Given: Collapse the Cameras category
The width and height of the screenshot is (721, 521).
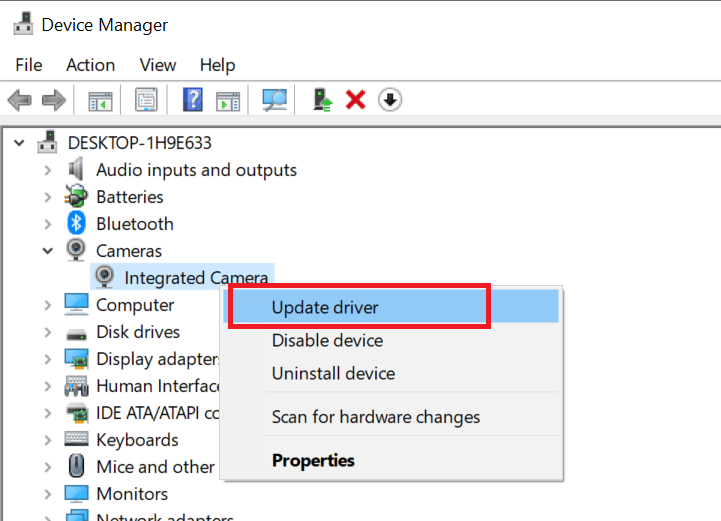Looking at the screenshot, I should tap(48, 251).
